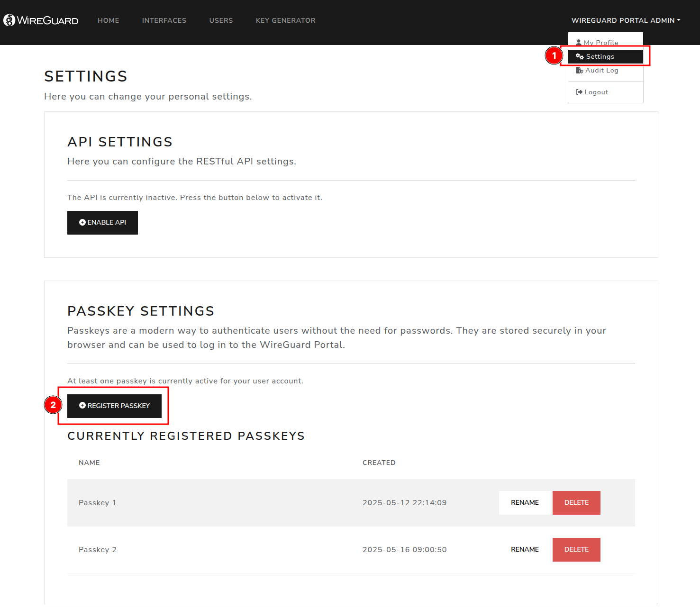The image size is (700, 609).
Task: Open the KEY GENERATOR page
Action: [285, 20]
